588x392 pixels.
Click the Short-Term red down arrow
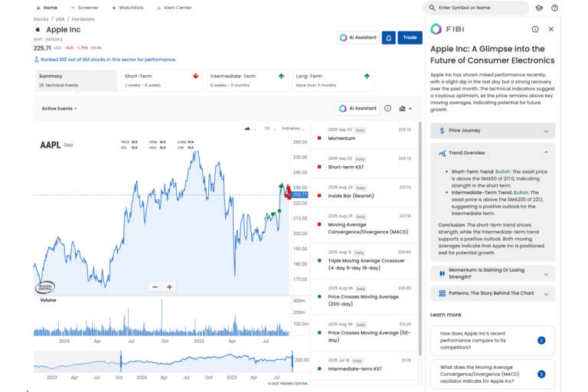click(195, 76)
